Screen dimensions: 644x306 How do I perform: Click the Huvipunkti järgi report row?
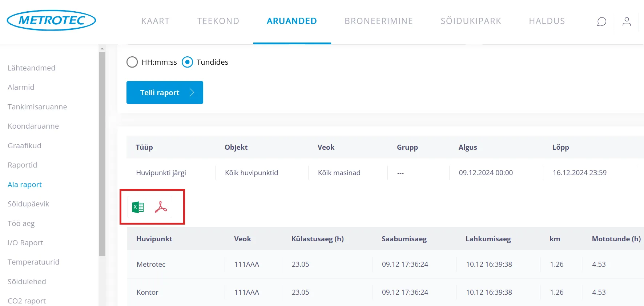click(161, 173)
